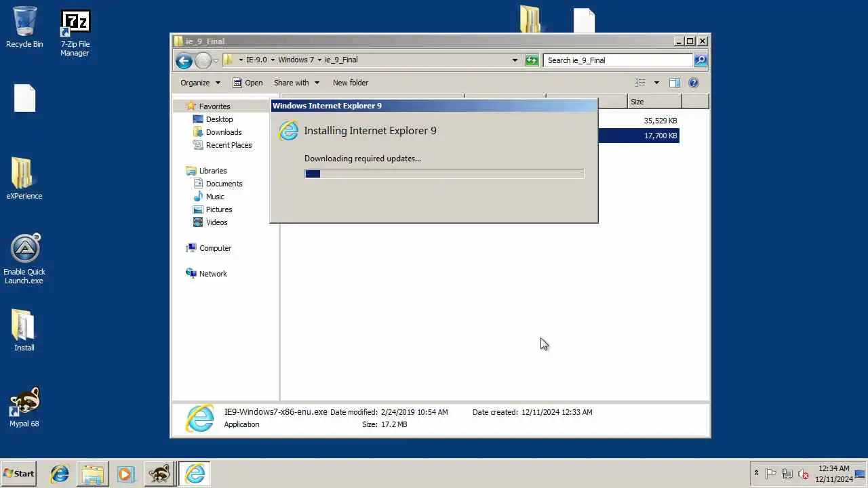The height and width of the screenshot is (488, 868).
Task: Select the row with size 35,529 KB
Action: coord(638,121)
